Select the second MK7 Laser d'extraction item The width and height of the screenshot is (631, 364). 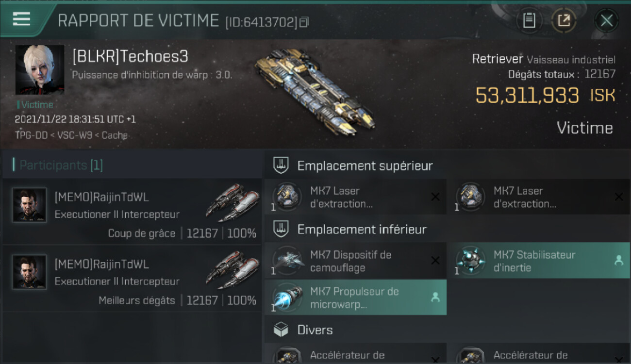pyautogui.click(x=538, y=197)
